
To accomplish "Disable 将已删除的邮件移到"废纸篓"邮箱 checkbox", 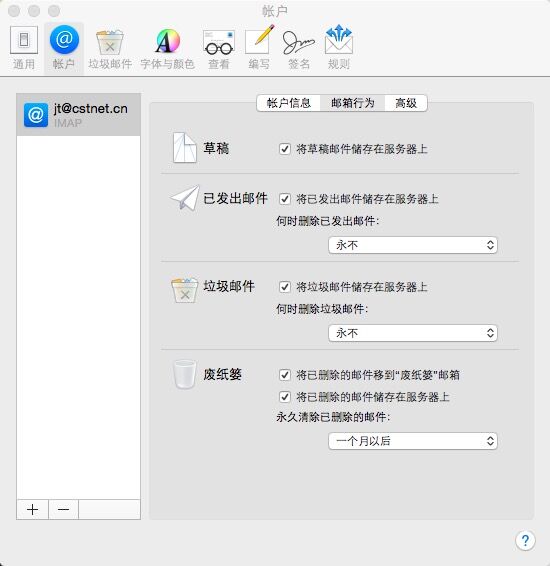I will 285,375.
